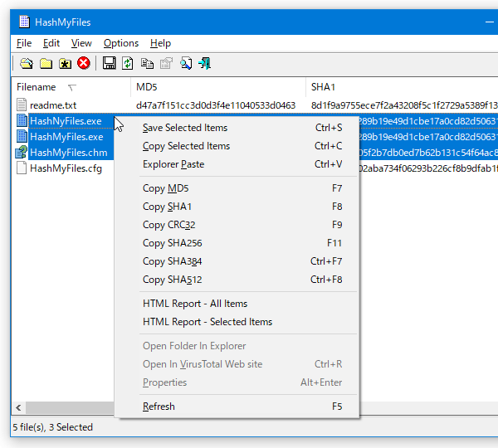Screen dimensions: 498x448
Task: Click the HashMyFiles.cfg blank file icon
Action: [22, 168]
